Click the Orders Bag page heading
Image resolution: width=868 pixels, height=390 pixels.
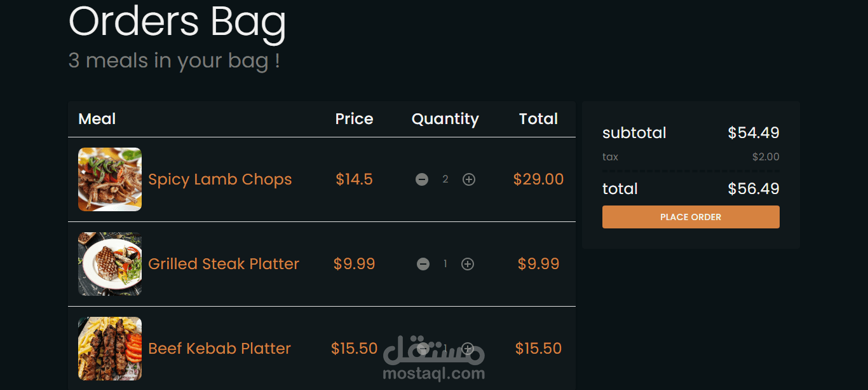[177, 23]
